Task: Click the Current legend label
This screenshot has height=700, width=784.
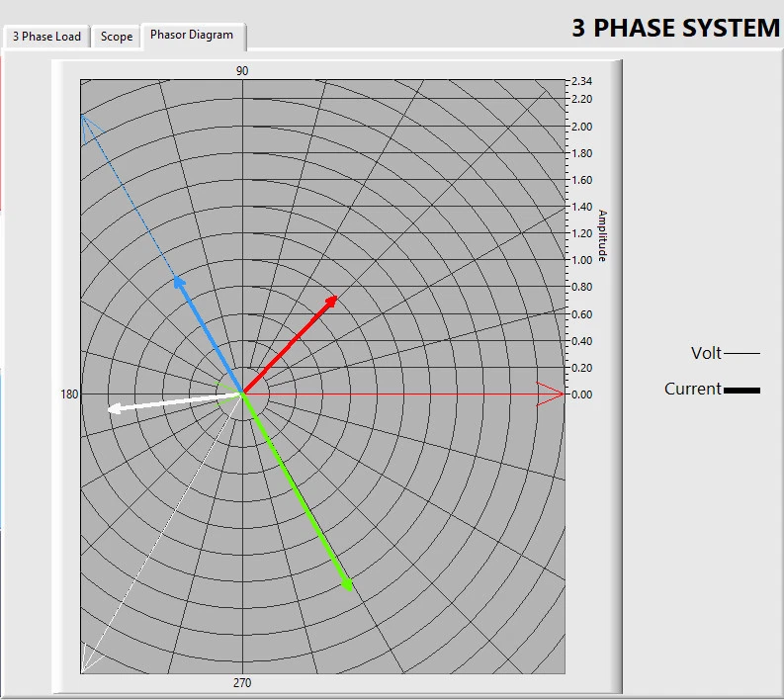Action: [x=692, y=389]
